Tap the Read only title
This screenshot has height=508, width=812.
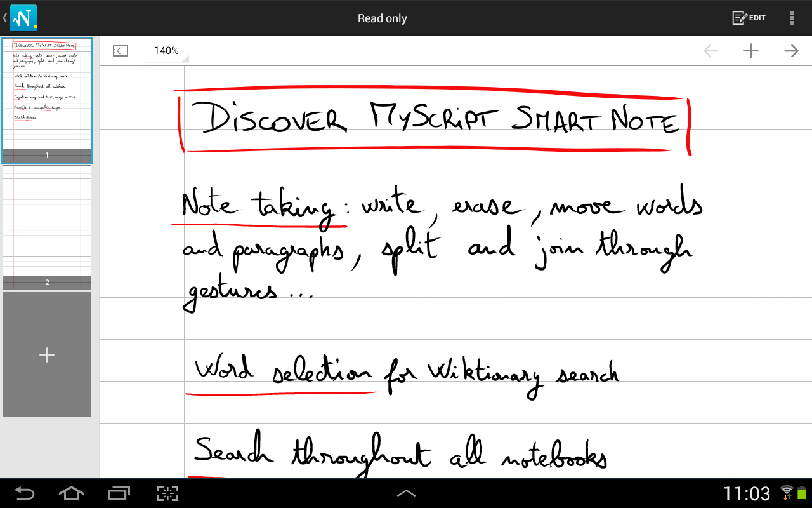click(x=383, y=18)
